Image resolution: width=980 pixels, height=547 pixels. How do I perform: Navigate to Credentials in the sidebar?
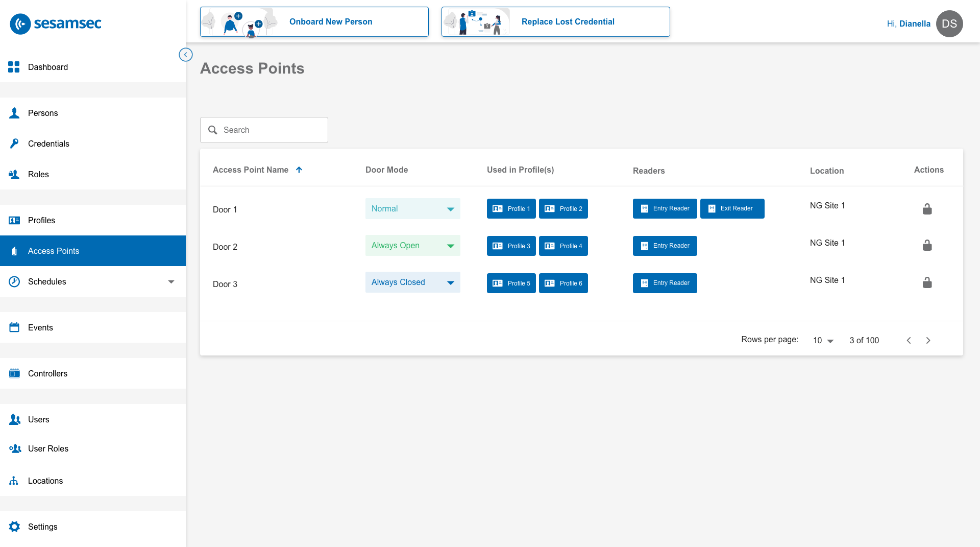coord(48,144)
